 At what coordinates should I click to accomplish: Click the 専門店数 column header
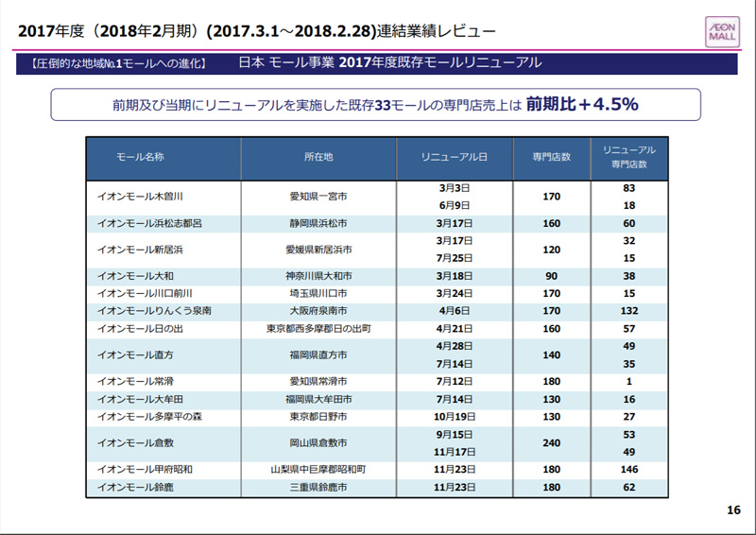click(552, 157)
